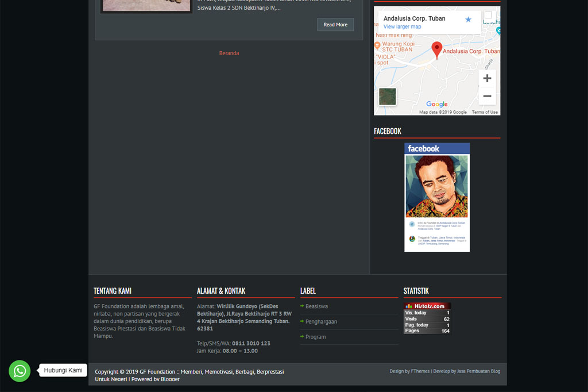Open the View larger map link
Screen dimensions: 588x392
(402, 27)
